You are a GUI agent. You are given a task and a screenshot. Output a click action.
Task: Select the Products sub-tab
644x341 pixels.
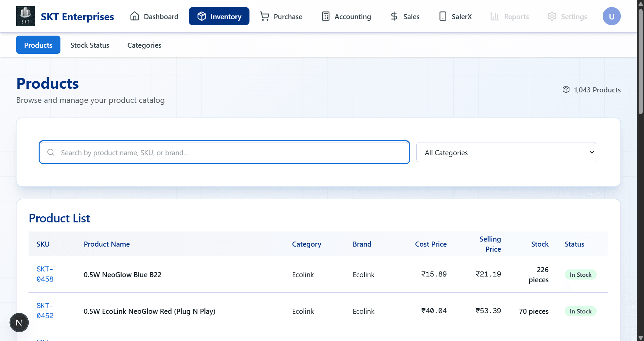click(38, 45)
